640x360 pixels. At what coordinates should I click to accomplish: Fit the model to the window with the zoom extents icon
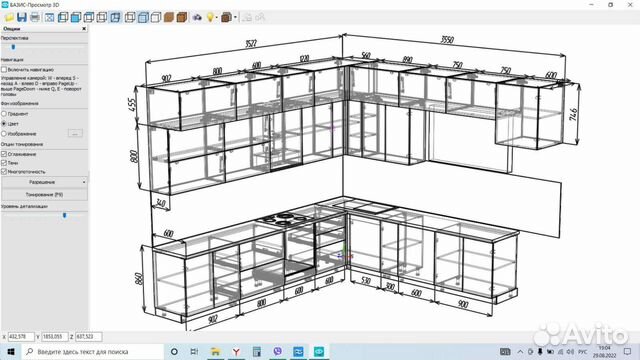(x=49, y=18)
